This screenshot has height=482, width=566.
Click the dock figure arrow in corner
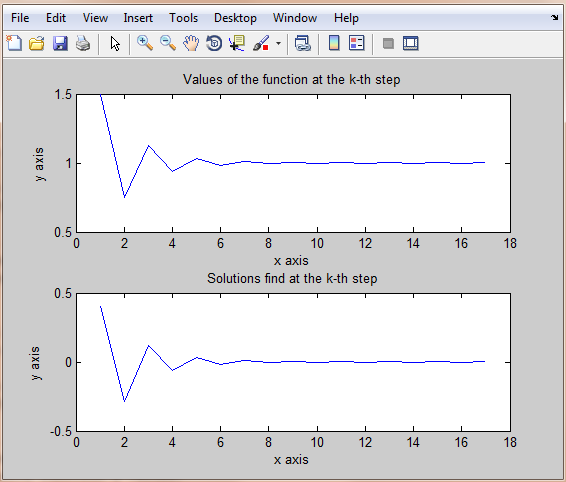click(x=555, y=17)
